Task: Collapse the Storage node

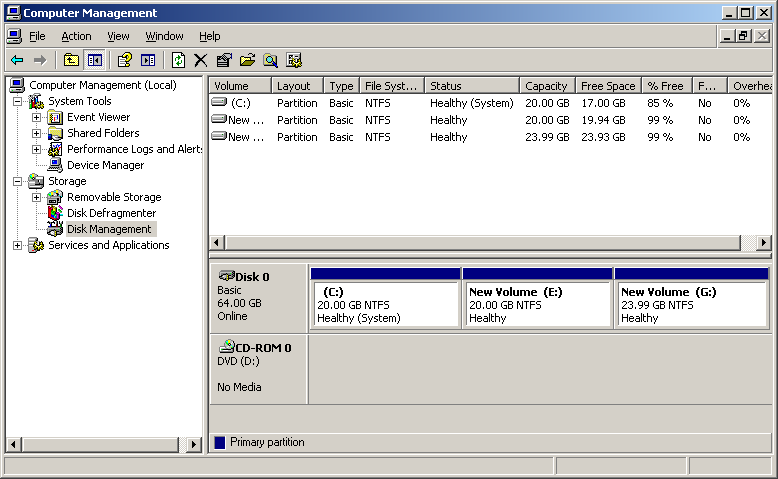Action: [x=17, y=181]
